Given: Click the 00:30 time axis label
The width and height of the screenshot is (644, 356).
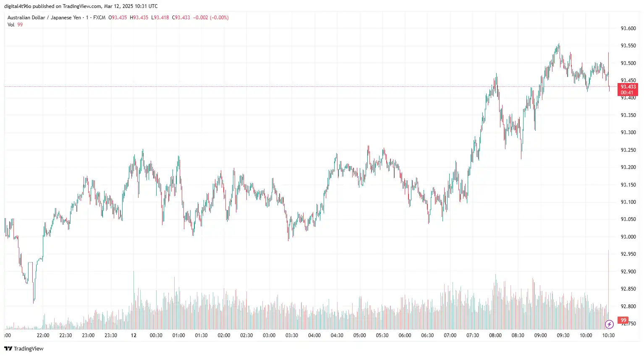Looking at the screenshot, I should click(x=156, y=335).
